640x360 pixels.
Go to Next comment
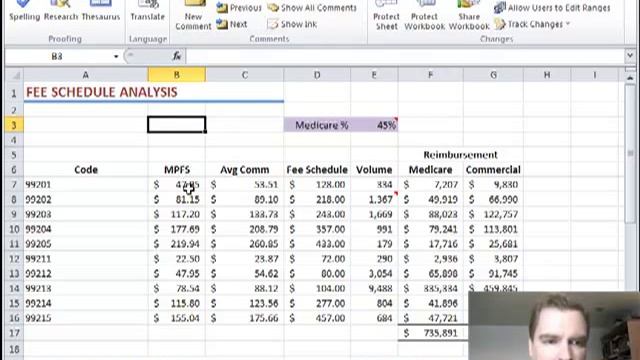coord(231,24)
